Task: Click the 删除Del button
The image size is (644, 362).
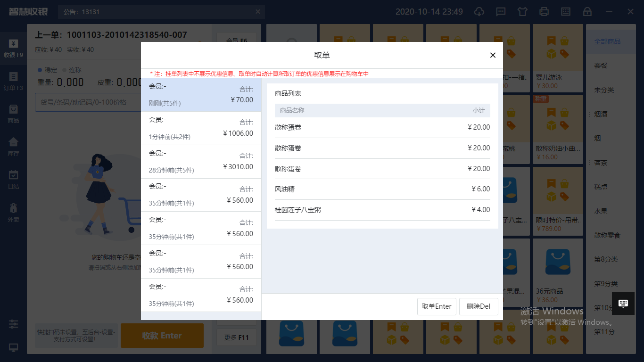Action: [x=478, y=306]
